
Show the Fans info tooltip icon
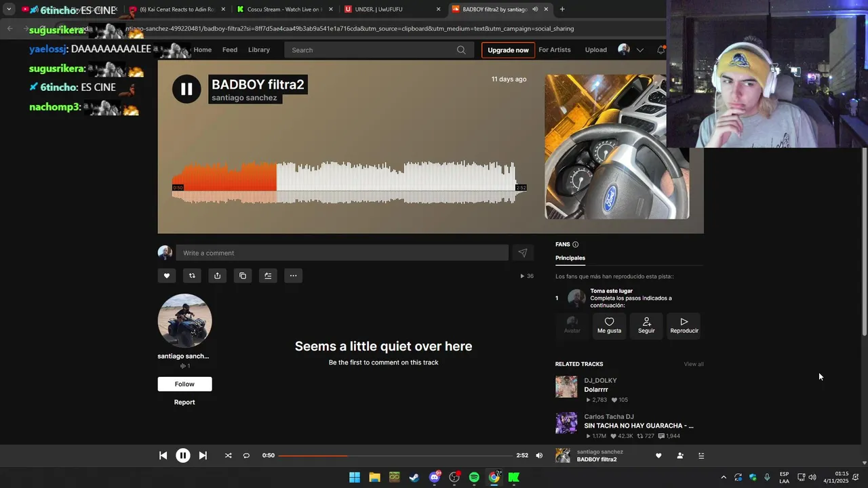pyautogui.click(x=576, y=245)
